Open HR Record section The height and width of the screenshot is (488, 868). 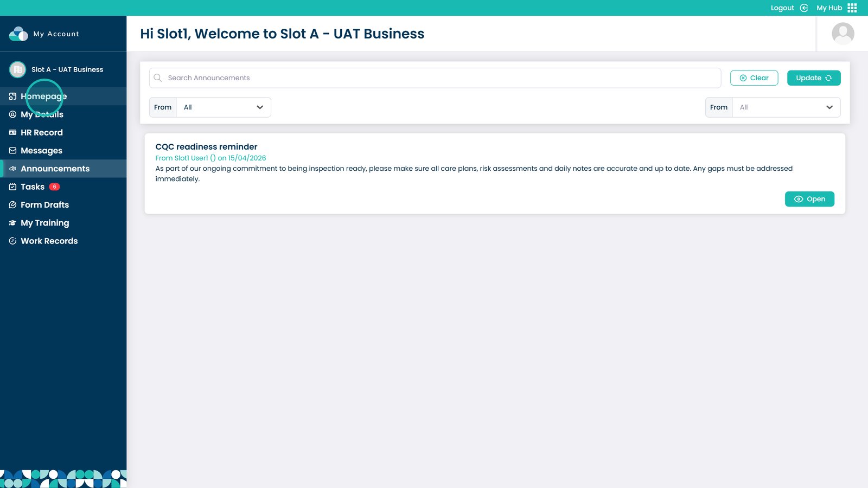(63, 132)
